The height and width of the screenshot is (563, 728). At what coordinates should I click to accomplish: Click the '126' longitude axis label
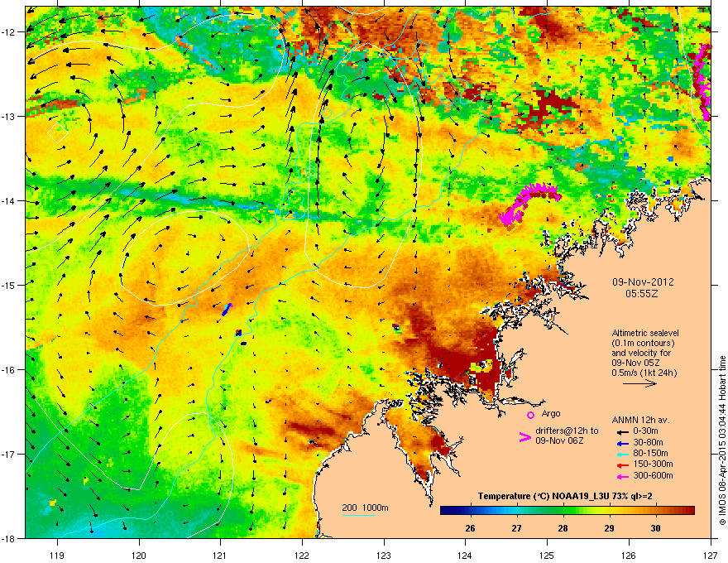click(629, 555)
